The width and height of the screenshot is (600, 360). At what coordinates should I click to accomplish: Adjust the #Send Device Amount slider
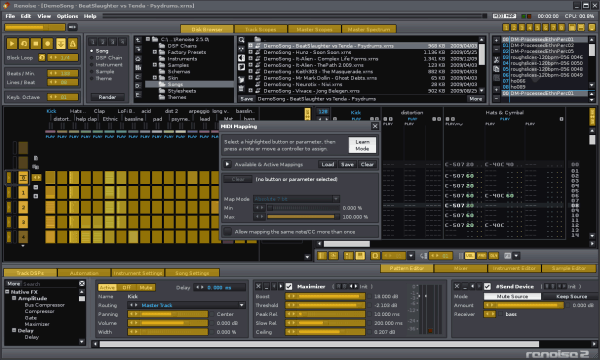[524, 305]
